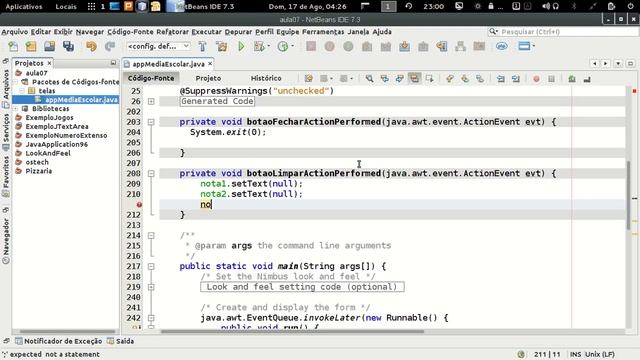Screen dimensions: 640x360
Task: Open the Aplicativos system menu
Action: (x=23, y=7)
